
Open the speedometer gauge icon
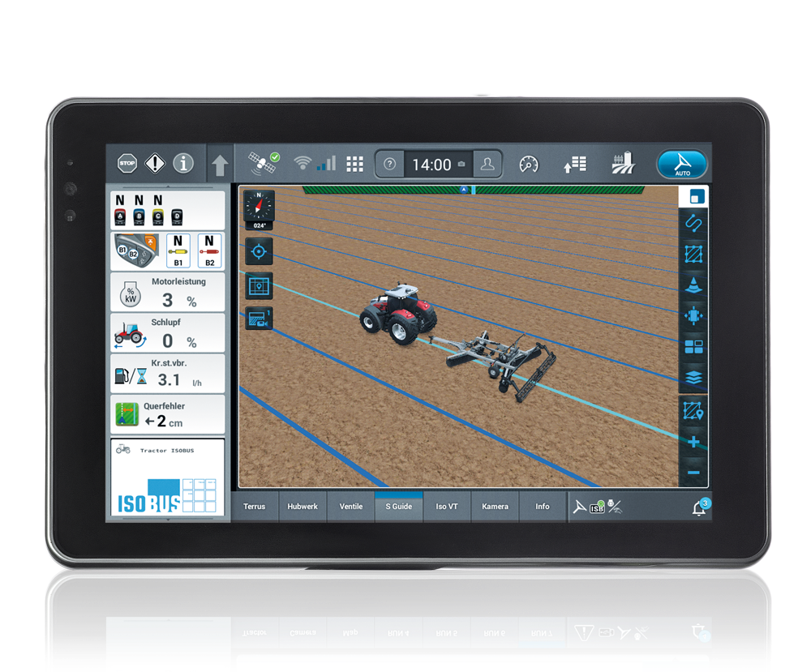(529, 164)
